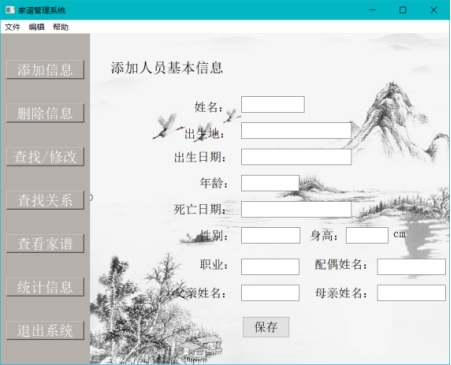Minimize the 家谱管理系统 window
451x365 pixels.
coord(373,10)
